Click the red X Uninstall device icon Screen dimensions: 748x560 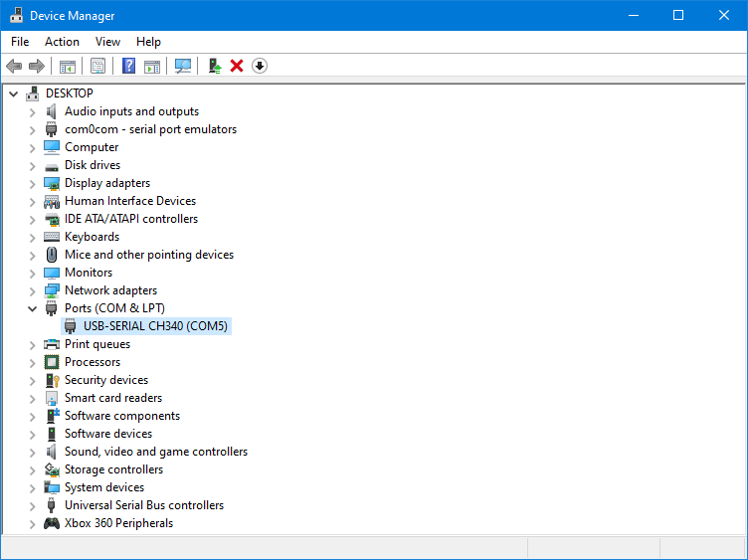(x=237, y=66)
